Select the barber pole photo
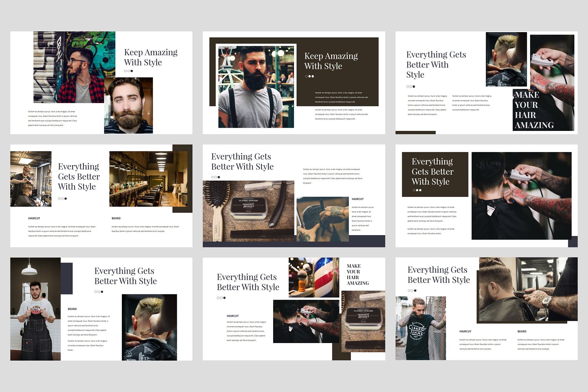The image size is (588, 392). pos(314,277)
